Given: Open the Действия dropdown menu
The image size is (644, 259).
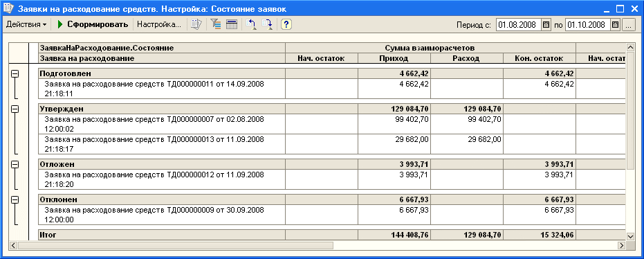Looking at the screenshot, I should 26,25.
